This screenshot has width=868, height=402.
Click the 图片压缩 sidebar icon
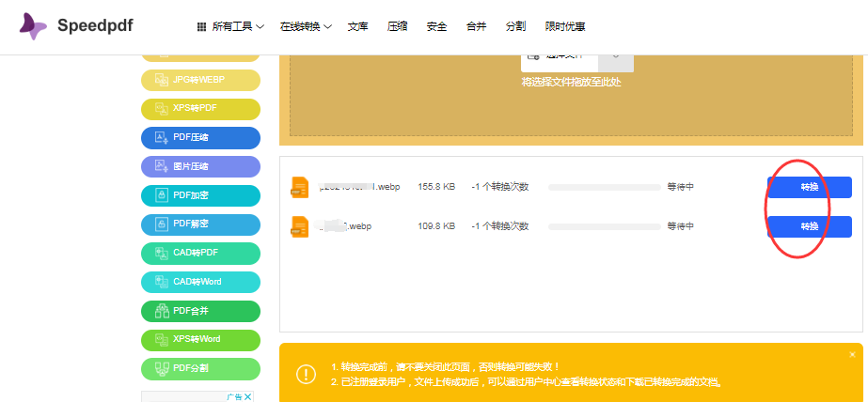(161, 166)
